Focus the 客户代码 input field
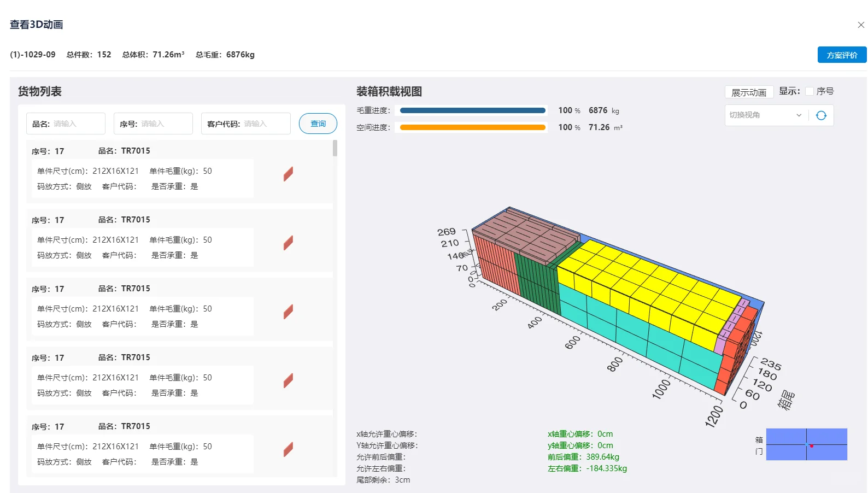 point(246,124)
